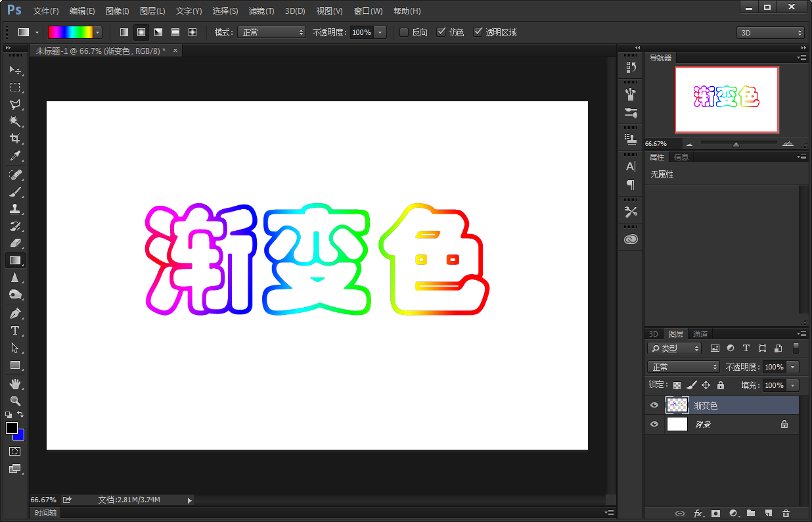Click the radial gradient style icon
Viewport: 812px width, 522px height.
(x=141, y=32)
